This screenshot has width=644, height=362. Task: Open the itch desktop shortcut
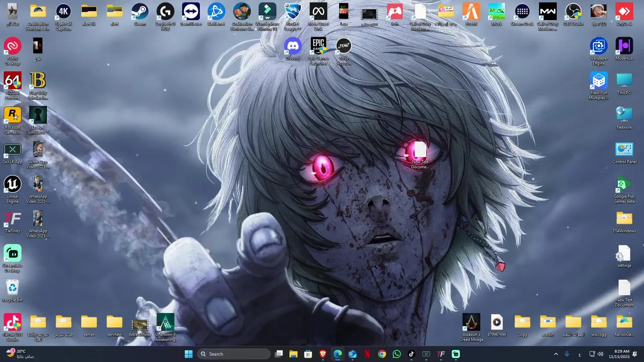(x=394, y=15)
